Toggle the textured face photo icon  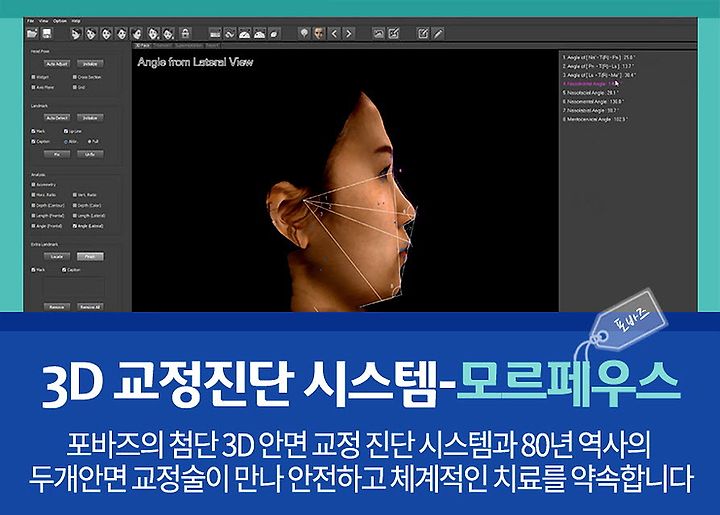(319, 34)
